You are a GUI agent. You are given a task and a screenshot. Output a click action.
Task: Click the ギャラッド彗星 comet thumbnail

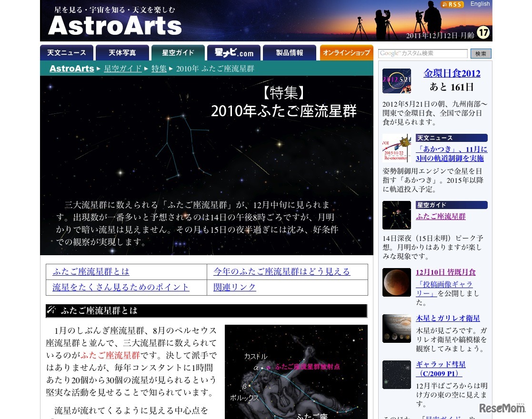point(396,375)
